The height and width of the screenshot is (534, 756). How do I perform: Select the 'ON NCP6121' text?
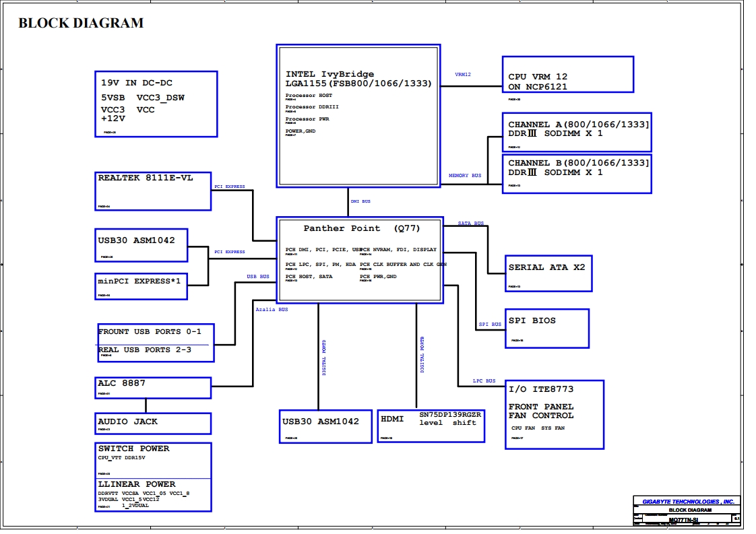coord(538,88)
